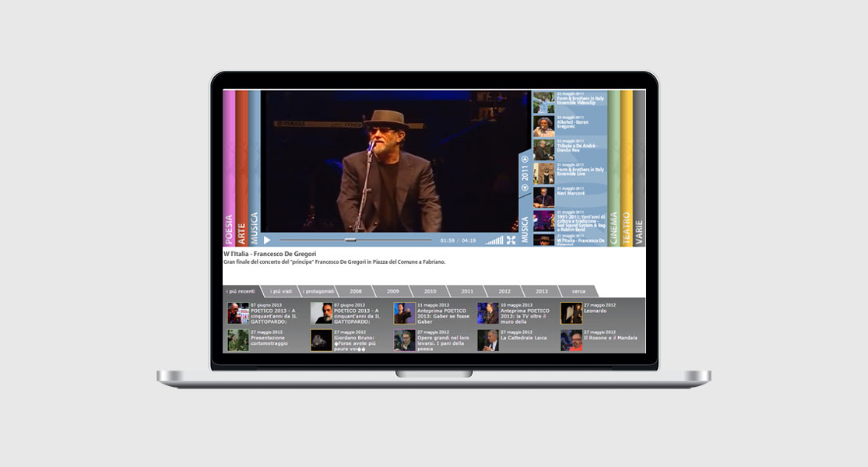Viewport: 868px width, 467px height.
Task: Open the 2008 tab
Action: point(356,291)
